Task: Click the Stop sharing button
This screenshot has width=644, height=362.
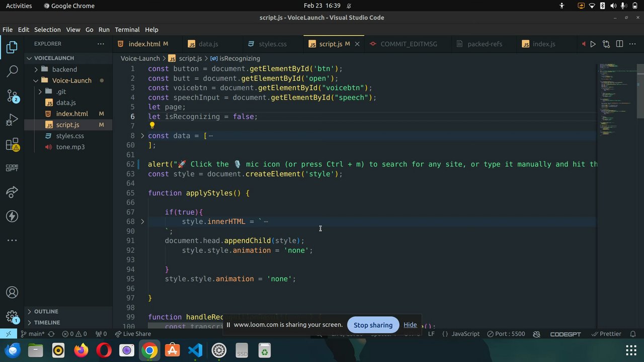Action: pos(373,325)
